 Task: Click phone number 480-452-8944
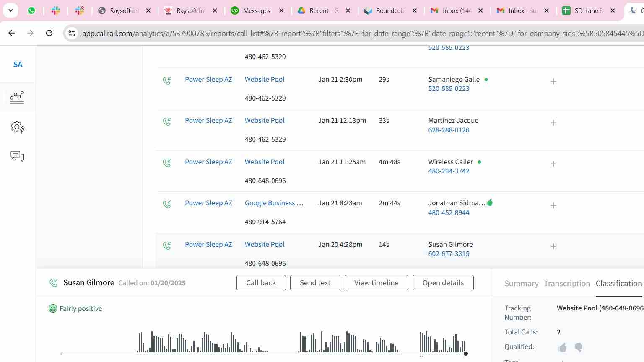(449, 212)
